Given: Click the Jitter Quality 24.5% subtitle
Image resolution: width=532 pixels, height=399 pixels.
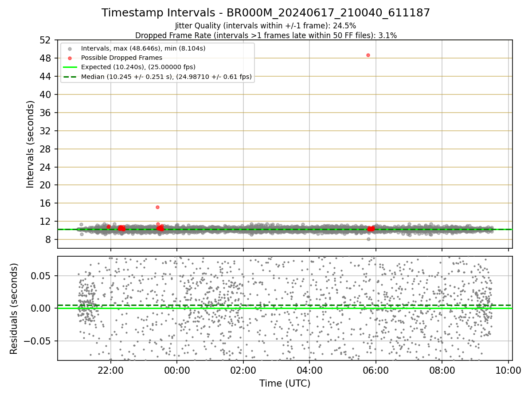Looking at the screenshot, I should 266,26.
